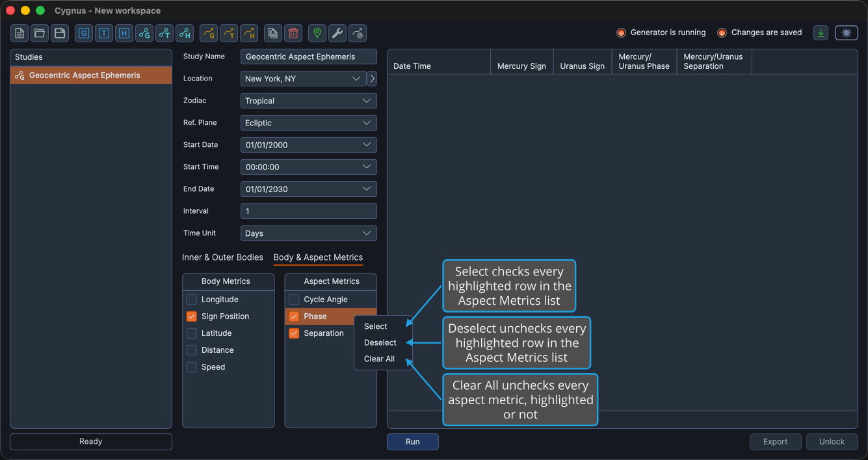Duplicate the study with the copy icon
Screen dimensions: 868x460
[273, 33]
